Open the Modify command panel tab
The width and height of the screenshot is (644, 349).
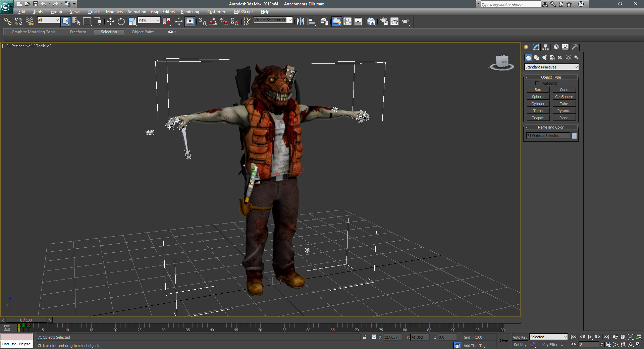coord(536,47)
